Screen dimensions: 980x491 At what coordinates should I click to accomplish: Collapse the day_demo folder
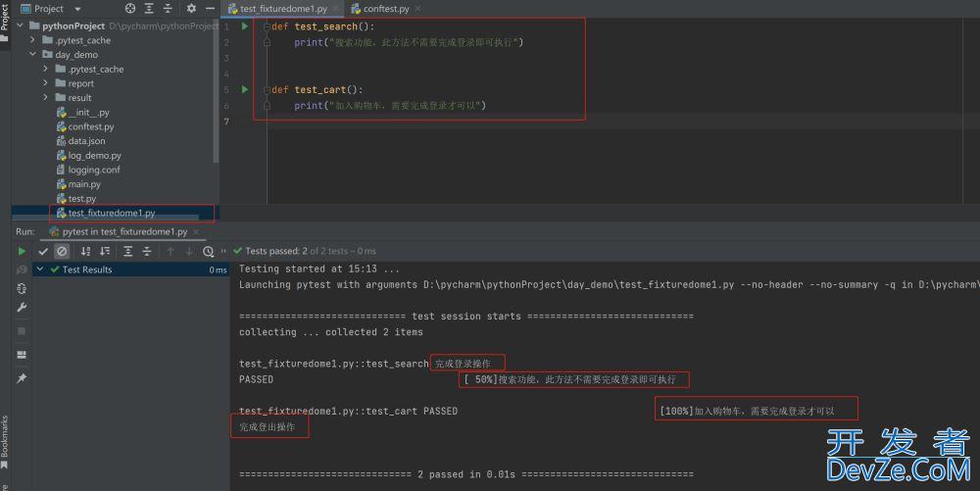click(32, 54)
